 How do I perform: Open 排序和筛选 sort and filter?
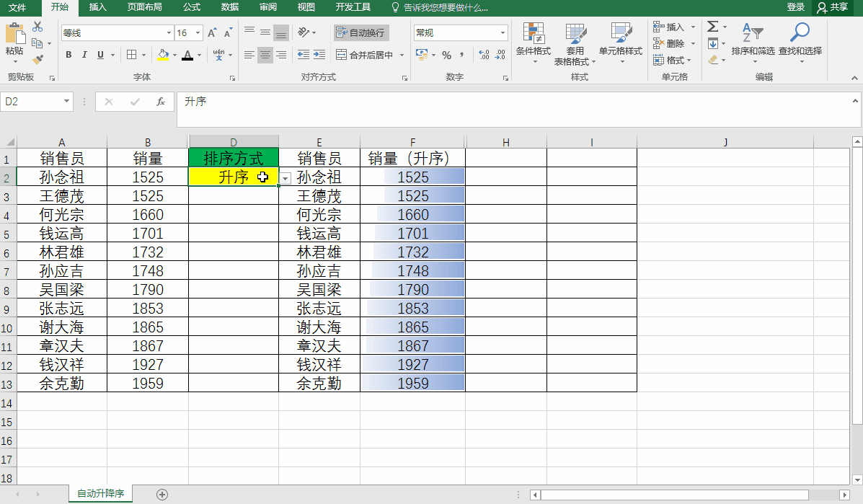(x=753, y=43)
